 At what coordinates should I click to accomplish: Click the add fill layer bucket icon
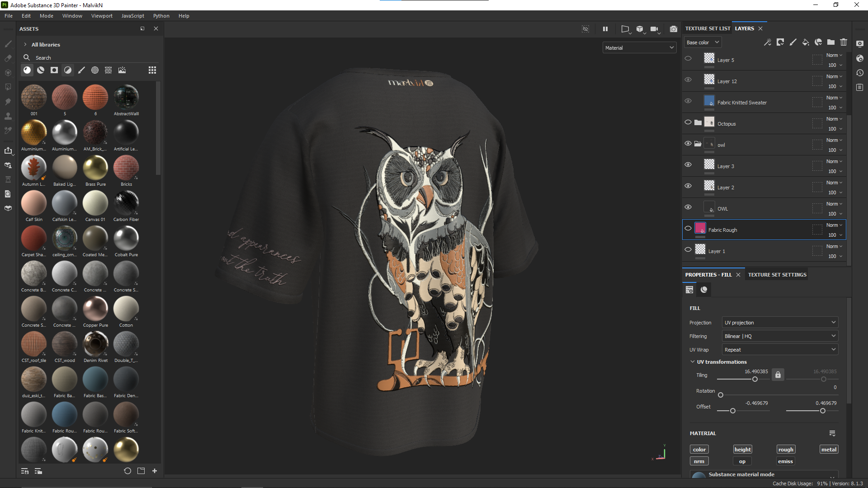point(805,42)
